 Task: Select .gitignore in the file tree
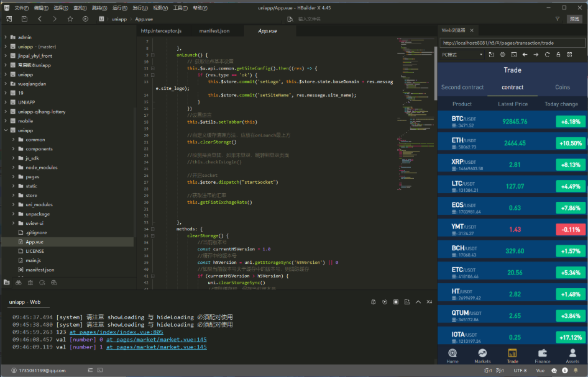pyautogui.click(x=37, y=233)
